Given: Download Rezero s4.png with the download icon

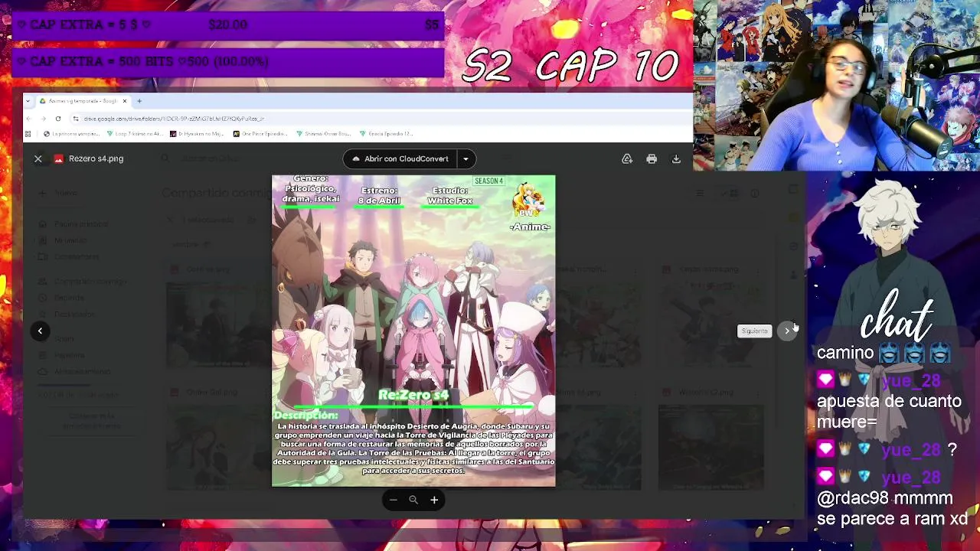Looking at the screenshot, I should [x=676, y=158].
